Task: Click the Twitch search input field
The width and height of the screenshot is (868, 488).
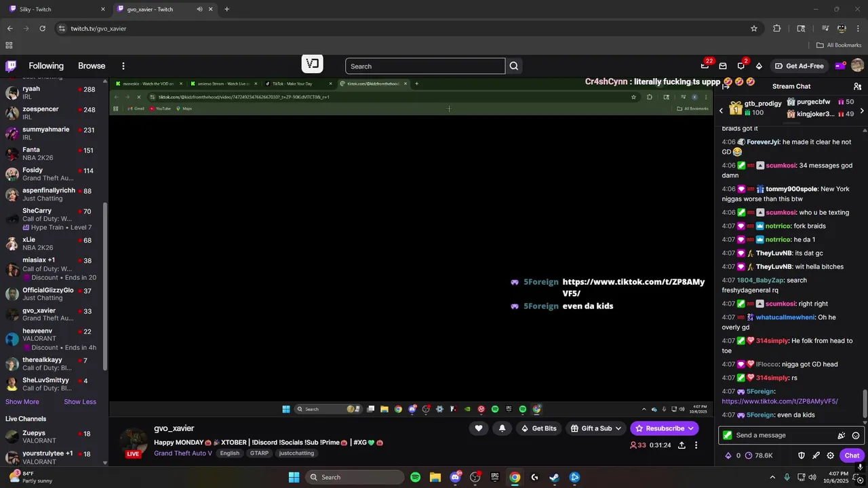Action: [425, 66]
